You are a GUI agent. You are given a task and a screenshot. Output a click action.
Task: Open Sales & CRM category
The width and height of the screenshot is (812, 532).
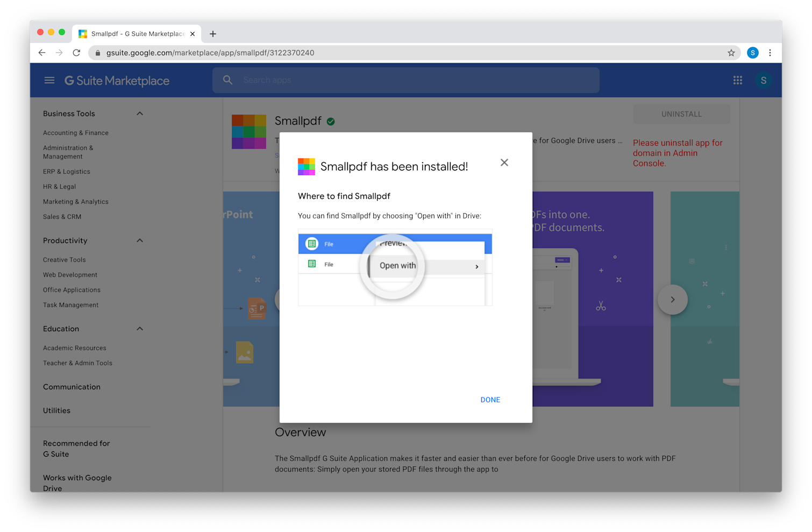tap(62, 217)
